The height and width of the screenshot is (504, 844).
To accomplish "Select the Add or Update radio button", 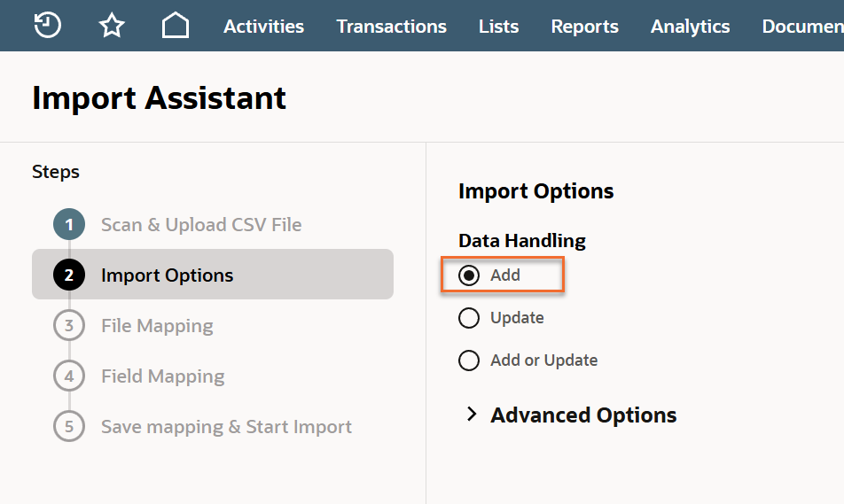I will [x=469, y=361].
